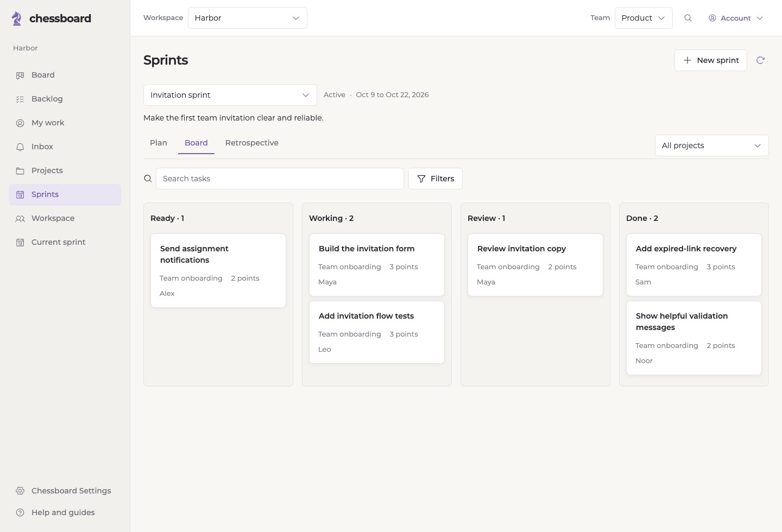Open the Add expired-link recovery card
Screen dimensions: 782x532
pyautogui.click(x=694, y=265)
